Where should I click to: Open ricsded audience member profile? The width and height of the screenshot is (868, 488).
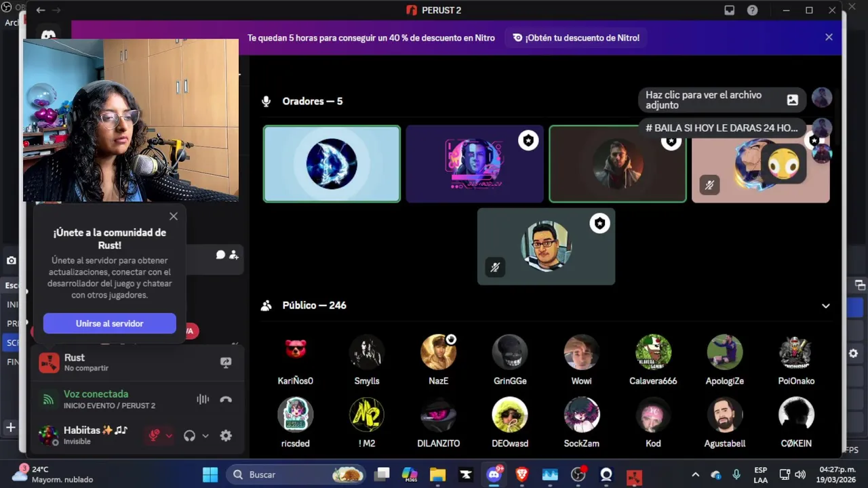pyautogui.click(x=296, y=423)
